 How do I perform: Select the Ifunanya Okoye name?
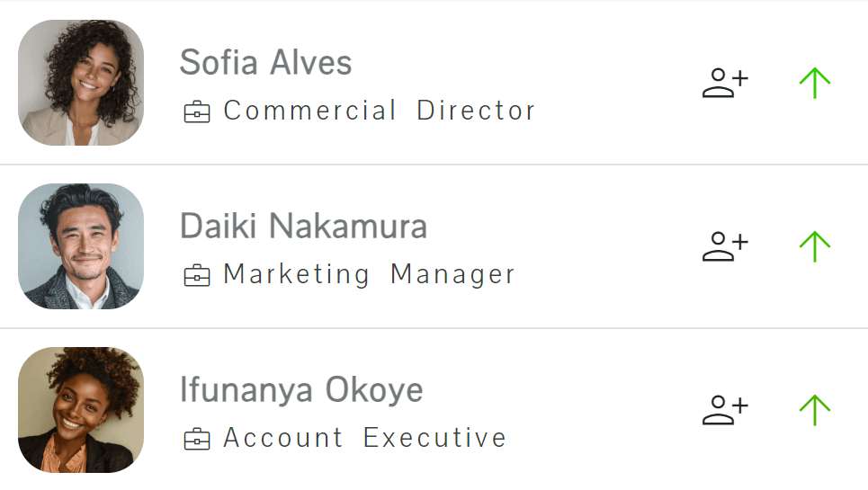pyautogui.click(x=301, y=390)
